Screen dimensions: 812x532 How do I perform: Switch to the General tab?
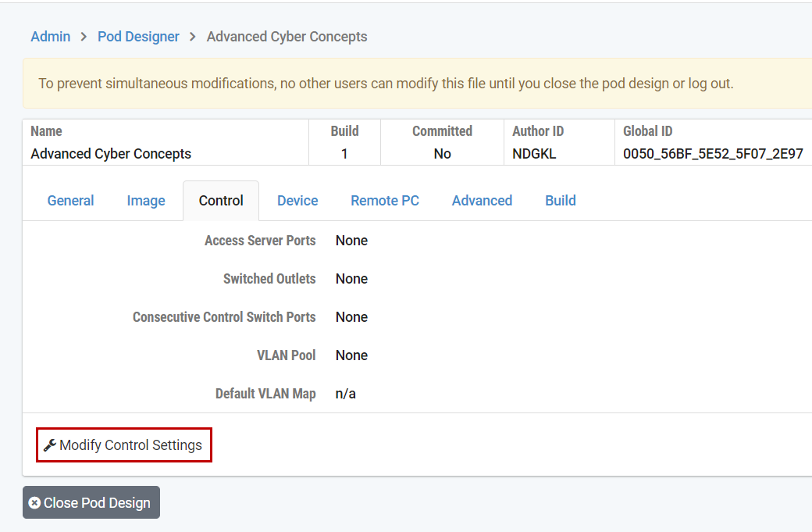pos(70,200)
